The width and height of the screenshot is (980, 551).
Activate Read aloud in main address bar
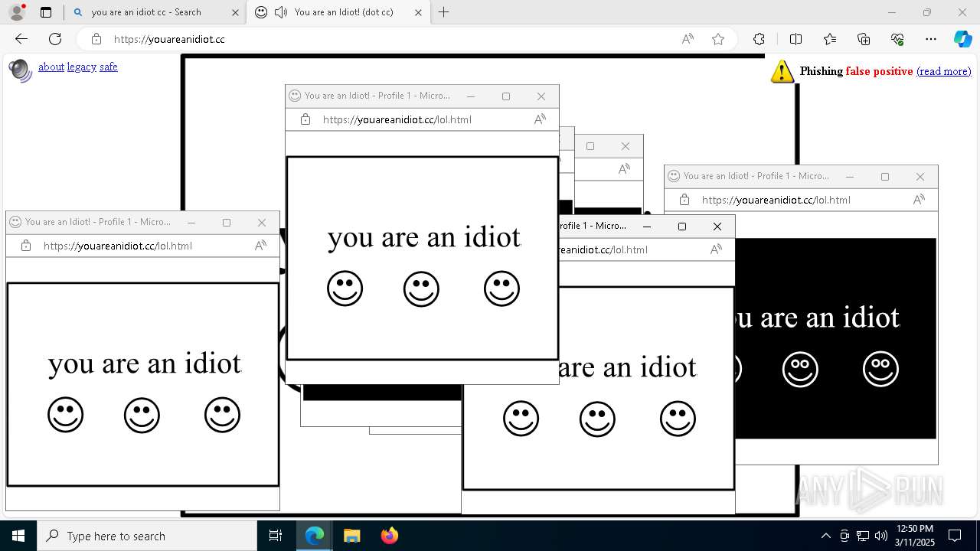(688, 39)
